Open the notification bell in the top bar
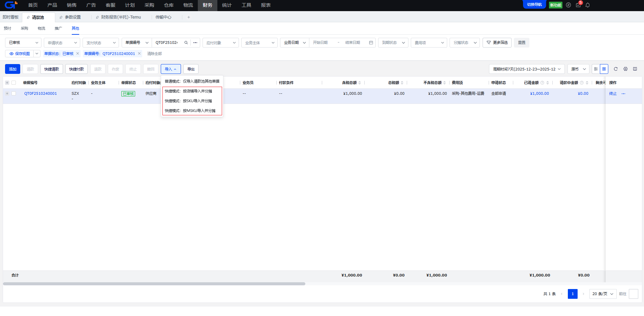The image size is (644, 316). coord(588,5)
